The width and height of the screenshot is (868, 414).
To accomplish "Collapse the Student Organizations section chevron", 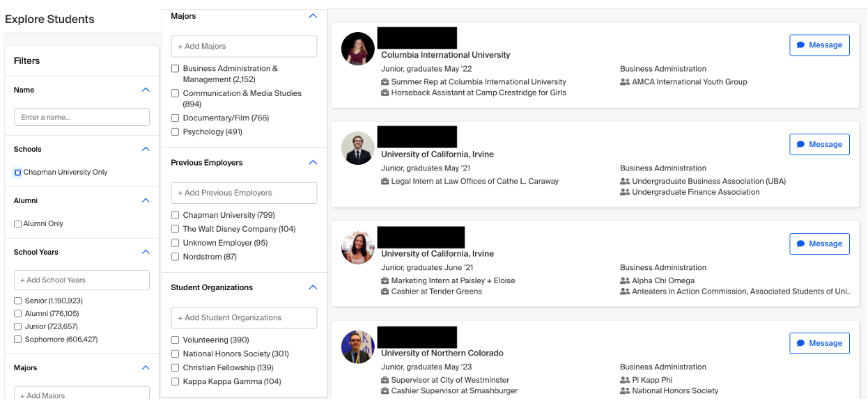I will [313, 287].
